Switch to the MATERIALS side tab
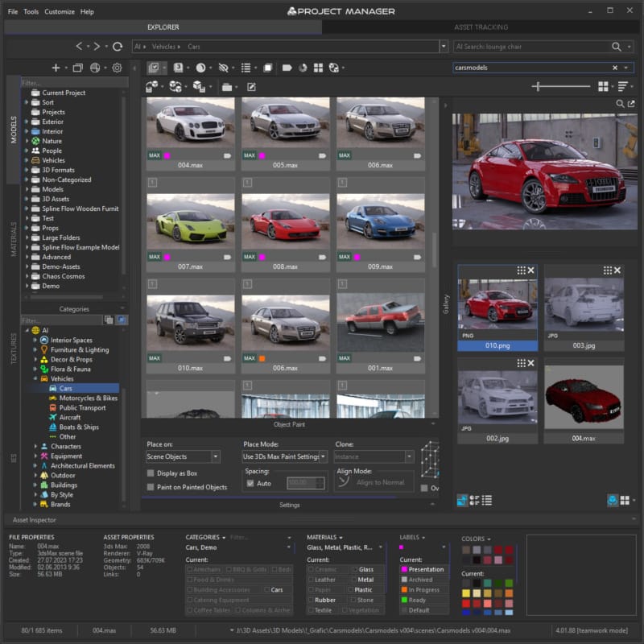644x644 pixels. [14, 239]
